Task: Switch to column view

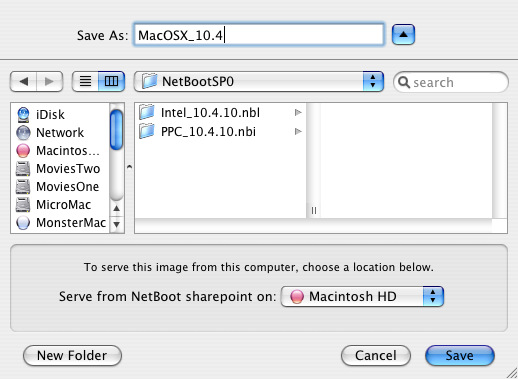Action: pyautogui.click(x=111, y=81)
